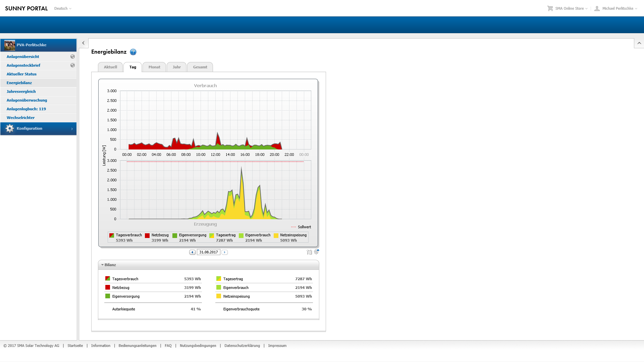The image size is (644, 362).
Task: Open the Deutsch language dropdown
Action: coord(63,8)
